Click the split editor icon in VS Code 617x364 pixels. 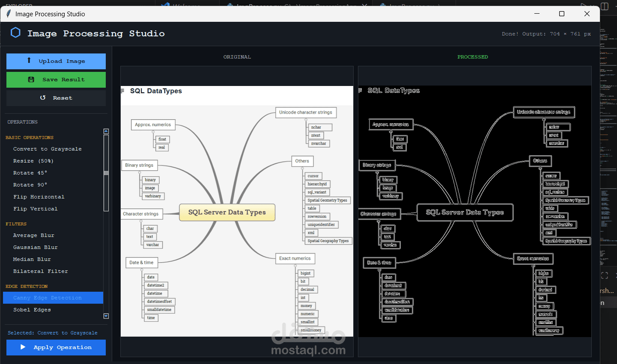pos(605,6)
